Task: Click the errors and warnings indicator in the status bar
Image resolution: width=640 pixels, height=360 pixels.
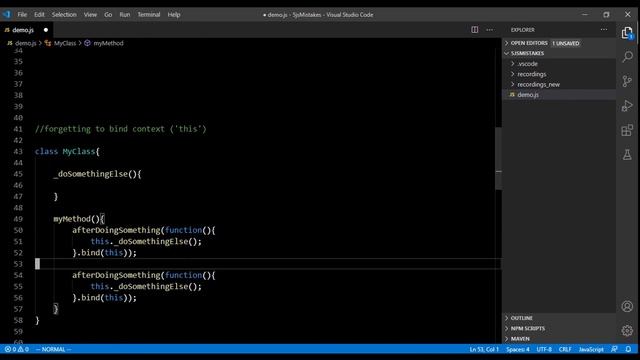Action: point(17,349)
